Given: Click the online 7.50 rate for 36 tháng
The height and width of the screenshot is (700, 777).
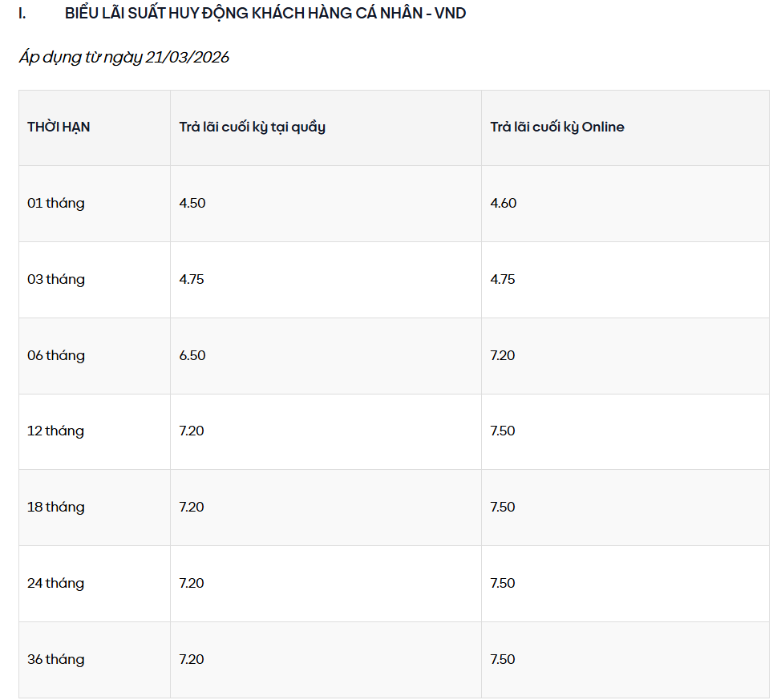Looking at the screenshot, I should point(503,659).
